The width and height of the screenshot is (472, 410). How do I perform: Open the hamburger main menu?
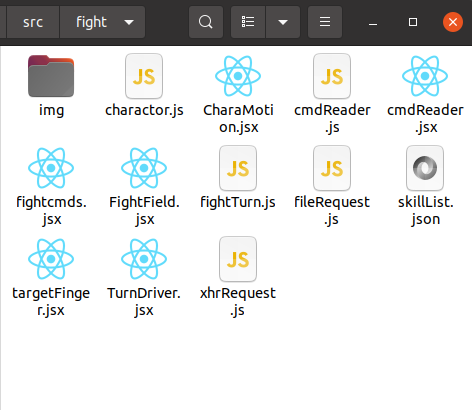tap(325, 22)
